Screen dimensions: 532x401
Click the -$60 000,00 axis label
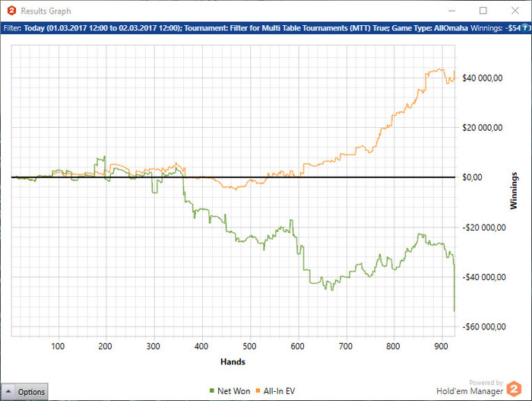[x=484, y=326]
